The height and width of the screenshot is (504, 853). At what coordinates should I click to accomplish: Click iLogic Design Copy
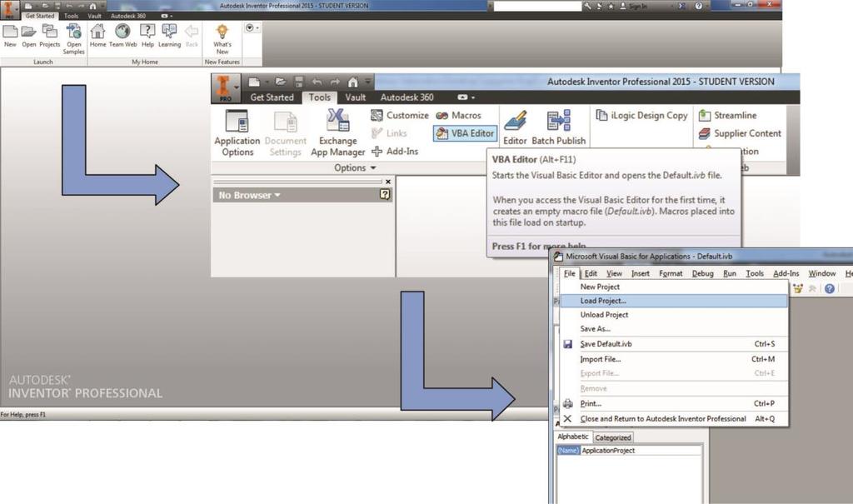click(x=642, y=116)
